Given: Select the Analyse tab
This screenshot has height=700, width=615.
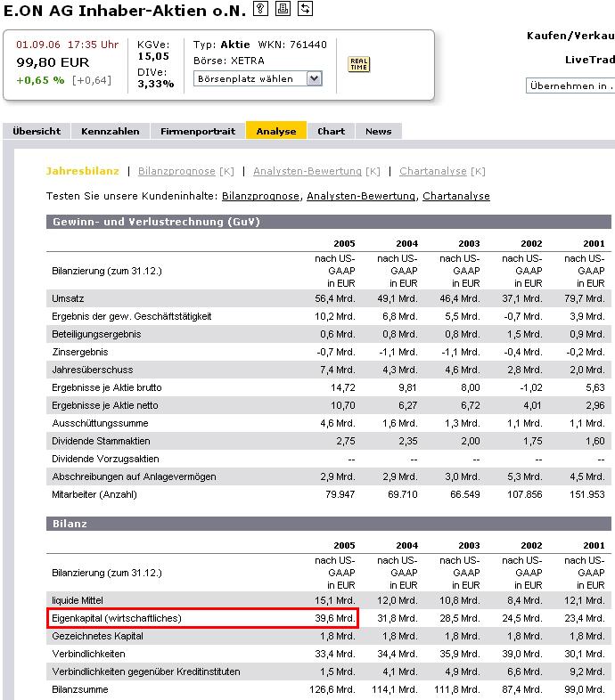Looking at the screenshot, I should 276,131.
